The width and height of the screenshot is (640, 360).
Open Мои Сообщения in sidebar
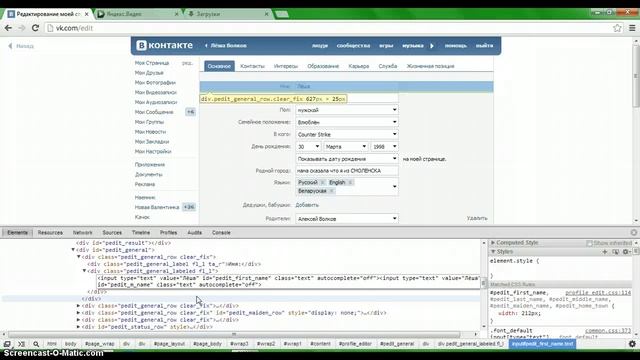pyautogui.click(x=154, y=112)
